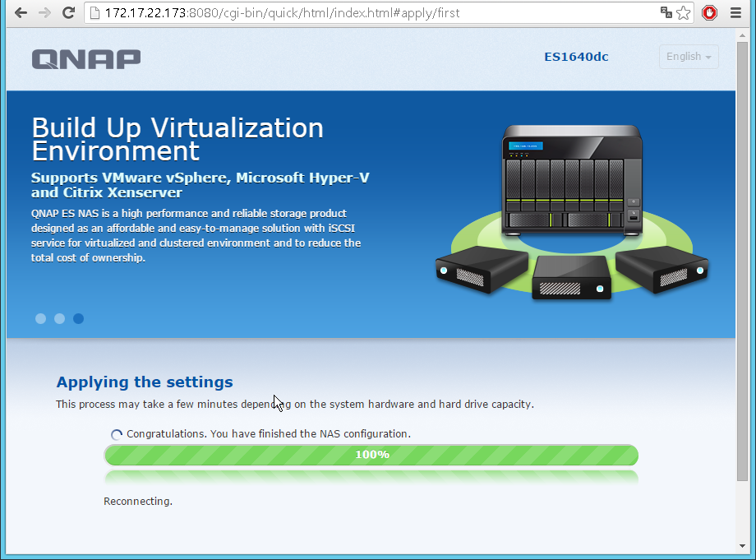Click the page info icon before the URL
Screen dimensions: 756x560
[94, 13]
